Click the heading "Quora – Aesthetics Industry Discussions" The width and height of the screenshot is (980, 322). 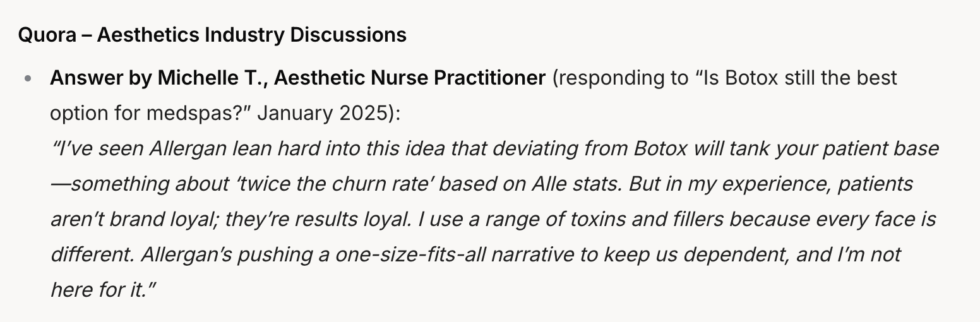coord(212,35)
